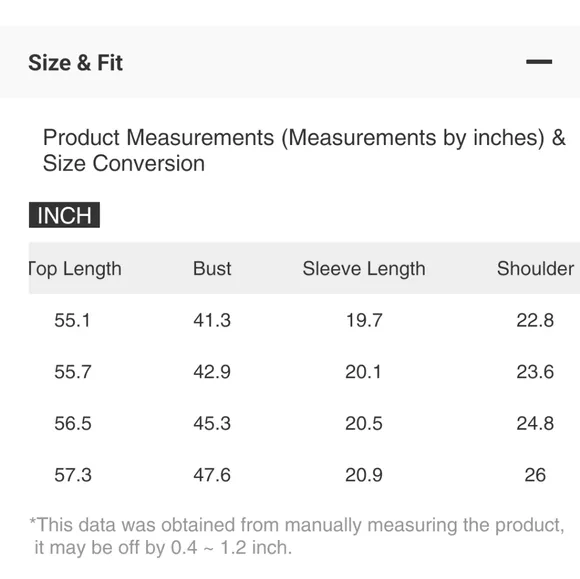
Task: Click the 42.9 bust measurement
Action: tap(212, 372)
